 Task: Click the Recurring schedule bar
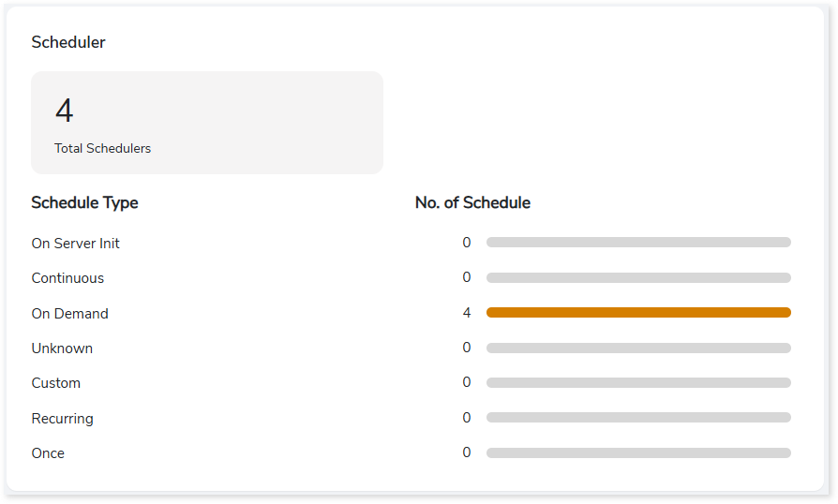(x=638, y=418)
